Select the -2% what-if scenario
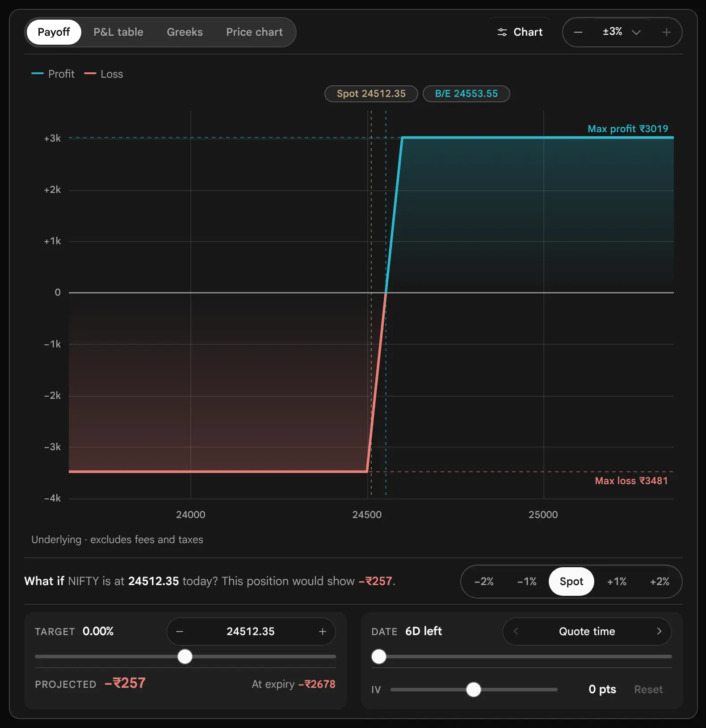Viewport: 706px width, 728px height. pos(484,582)
